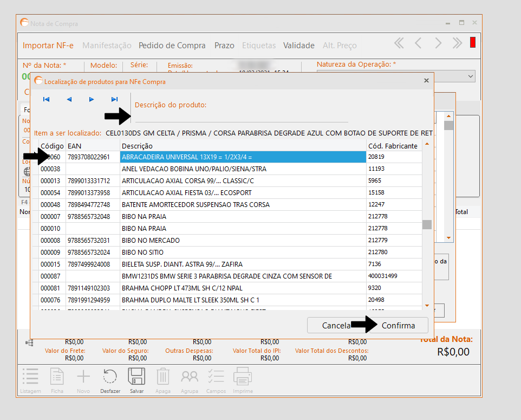Close the Localização de produtos dialog

point(426,80)
